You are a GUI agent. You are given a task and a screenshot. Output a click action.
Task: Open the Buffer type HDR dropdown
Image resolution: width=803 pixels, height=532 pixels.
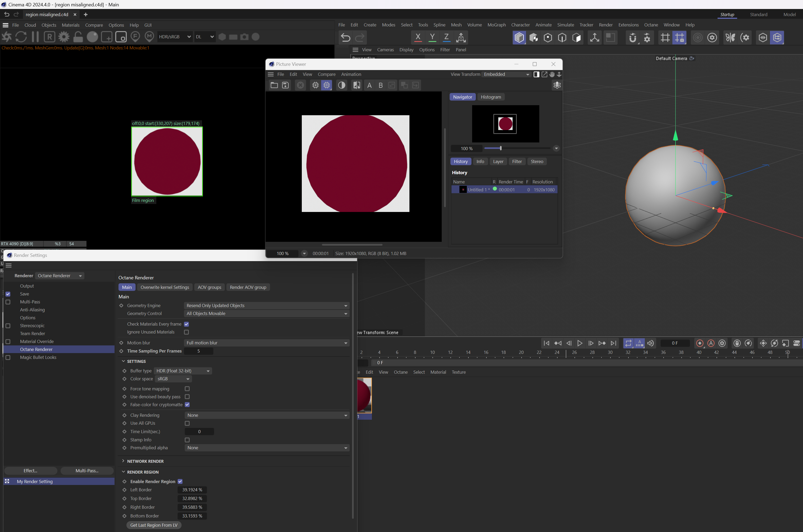point(183,371)
